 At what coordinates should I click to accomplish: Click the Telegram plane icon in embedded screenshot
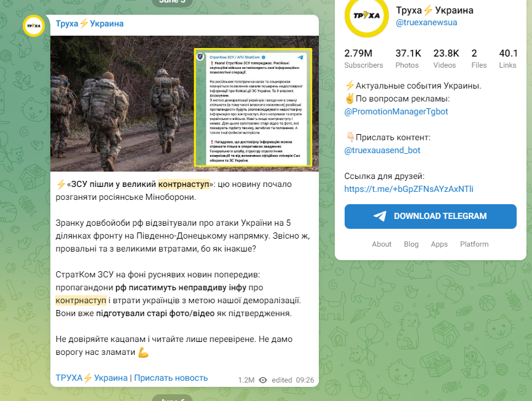pyautogui.click(x=300, y=57)
